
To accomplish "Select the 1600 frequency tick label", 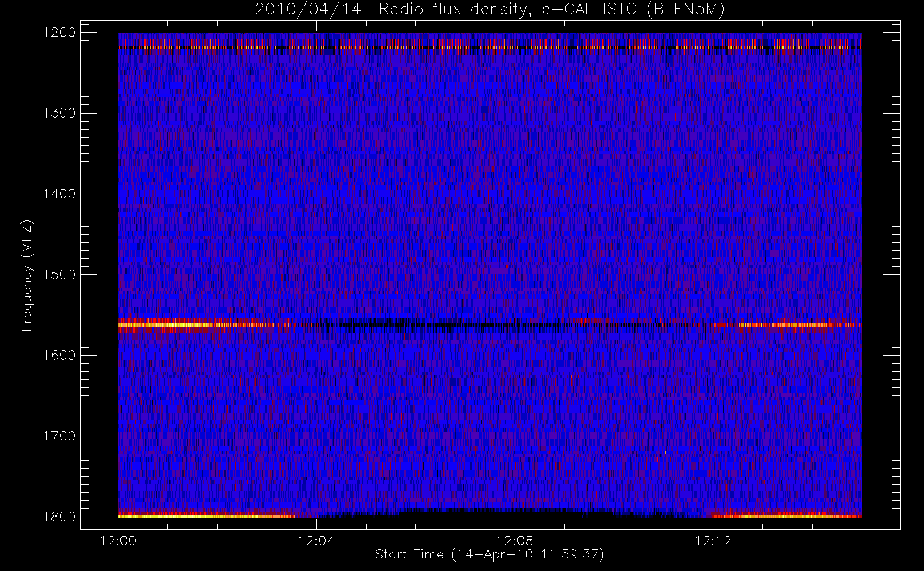I will click(x=59, y=355).
